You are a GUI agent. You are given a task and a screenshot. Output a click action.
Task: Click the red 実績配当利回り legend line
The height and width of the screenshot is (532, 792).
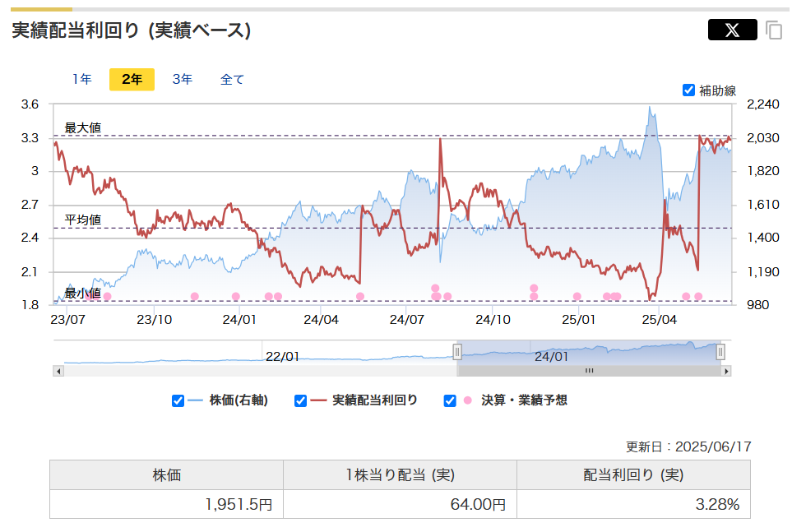point(319,400)
